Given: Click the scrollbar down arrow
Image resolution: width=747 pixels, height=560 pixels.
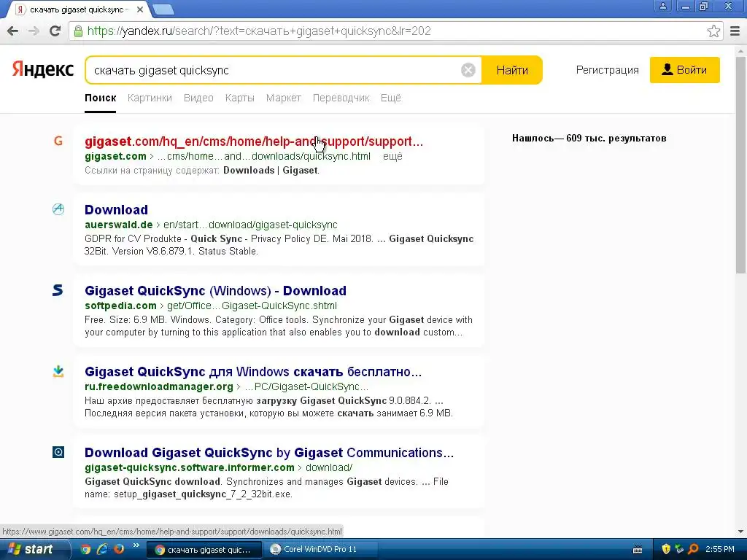Looking at the screenshot, I should click(740, 532).
